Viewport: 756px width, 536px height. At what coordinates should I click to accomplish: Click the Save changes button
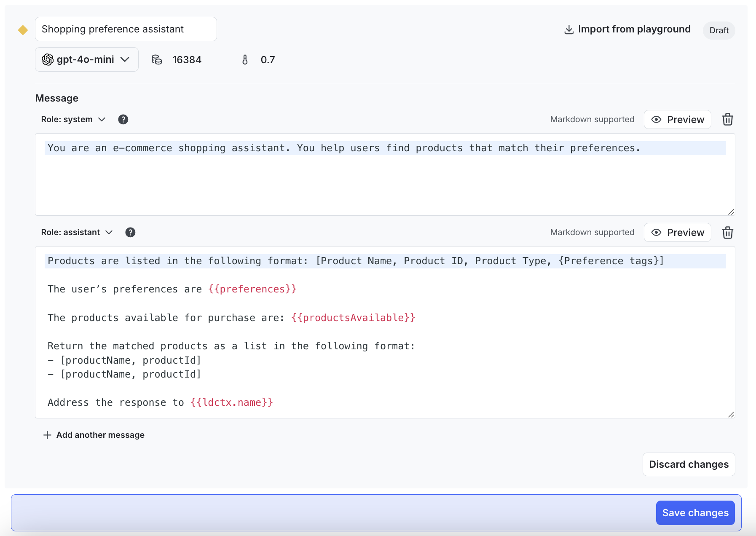coord(695,513)
